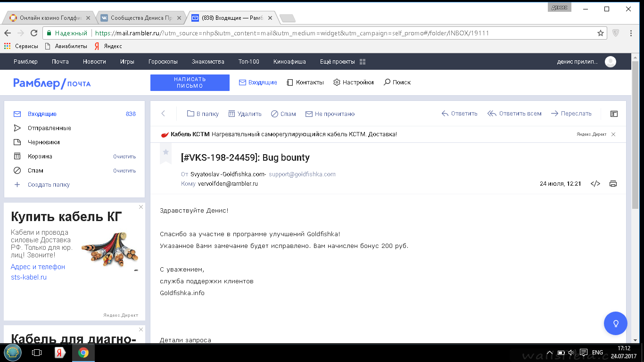
Task: Star the Bug bounty email
Action: coord(165,153)
